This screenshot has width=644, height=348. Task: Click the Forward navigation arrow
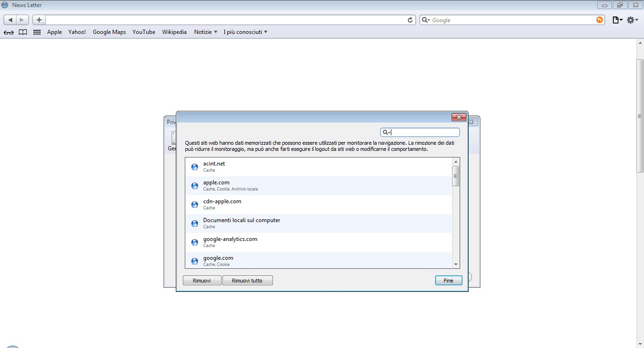coord(22,20)
